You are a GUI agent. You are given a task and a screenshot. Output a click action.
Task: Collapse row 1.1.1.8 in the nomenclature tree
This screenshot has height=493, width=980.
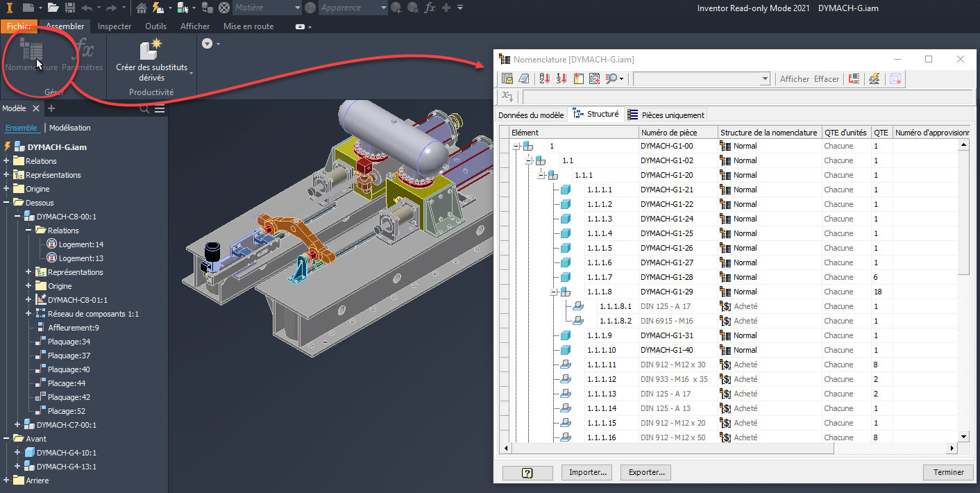point(555,292)
